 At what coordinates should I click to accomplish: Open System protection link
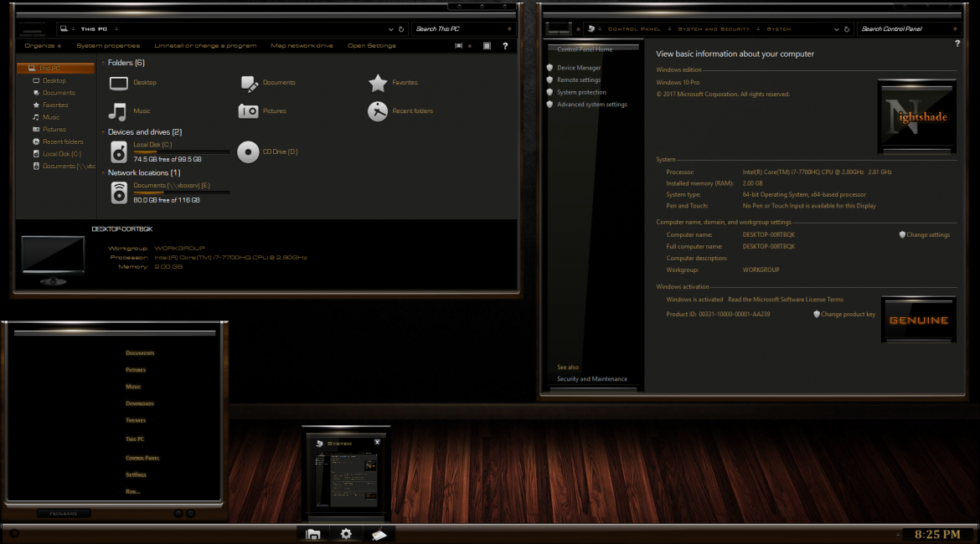(x=581, y=92)
